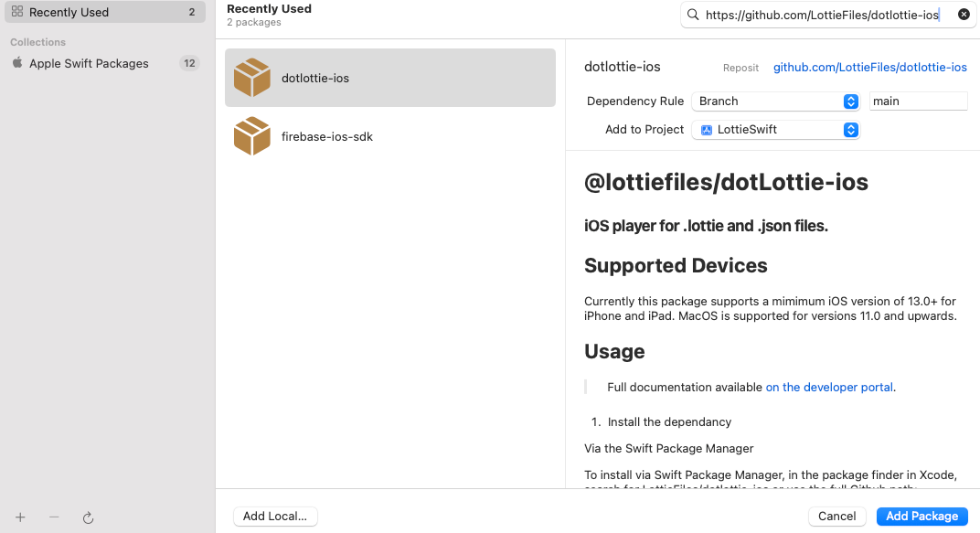Click the branch name field containing main
980x533 pixels.
click(917, 101)
